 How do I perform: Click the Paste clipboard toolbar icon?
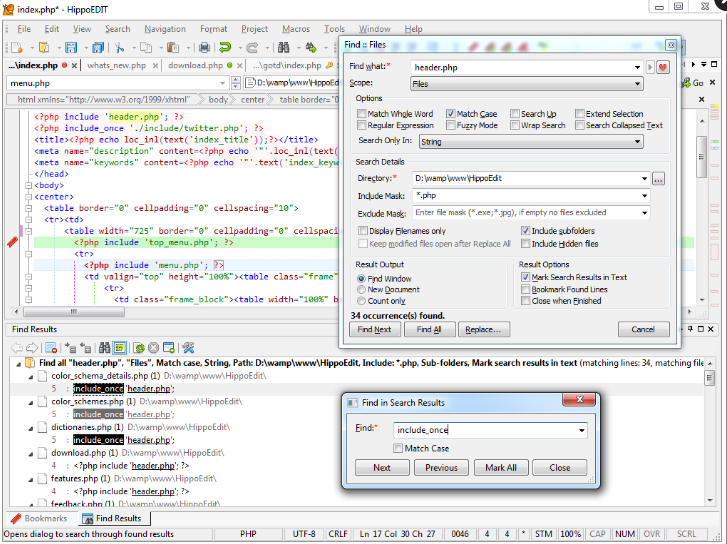coord(173,48)
